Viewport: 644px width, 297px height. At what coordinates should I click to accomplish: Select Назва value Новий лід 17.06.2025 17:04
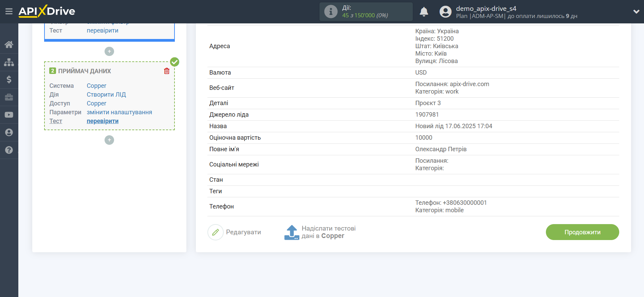click(454, 126)
